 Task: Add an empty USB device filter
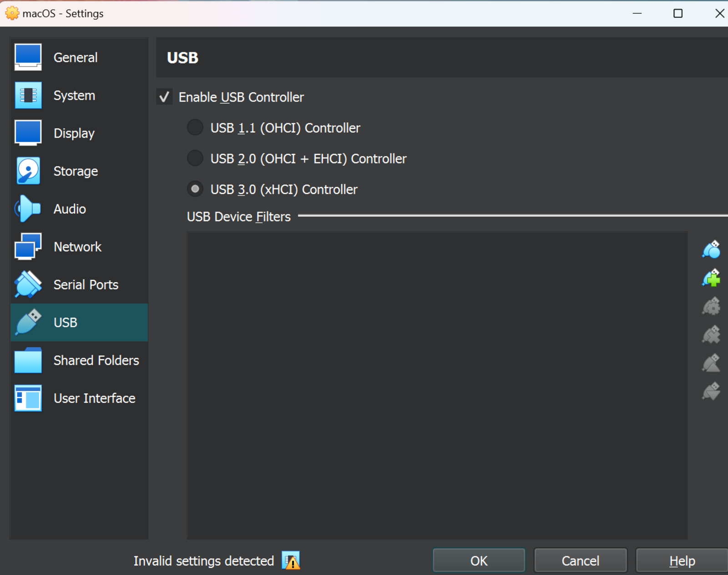click(711, 278)
